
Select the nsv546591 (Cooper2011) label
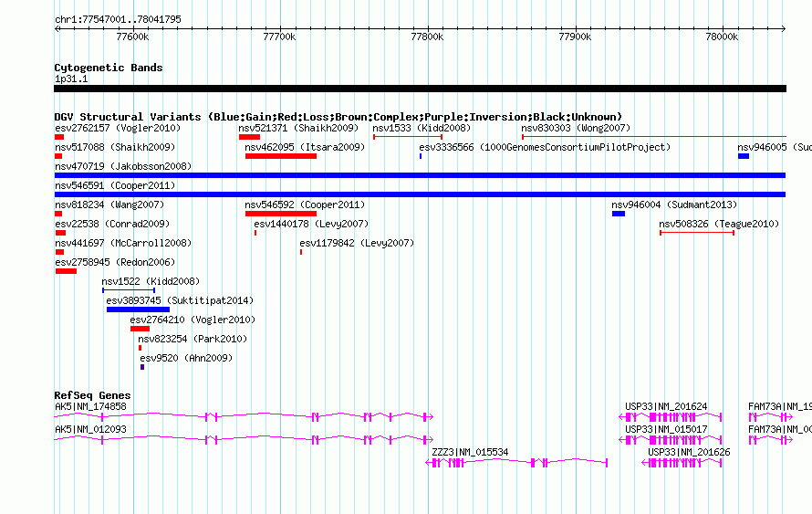[x=115, y=185]
